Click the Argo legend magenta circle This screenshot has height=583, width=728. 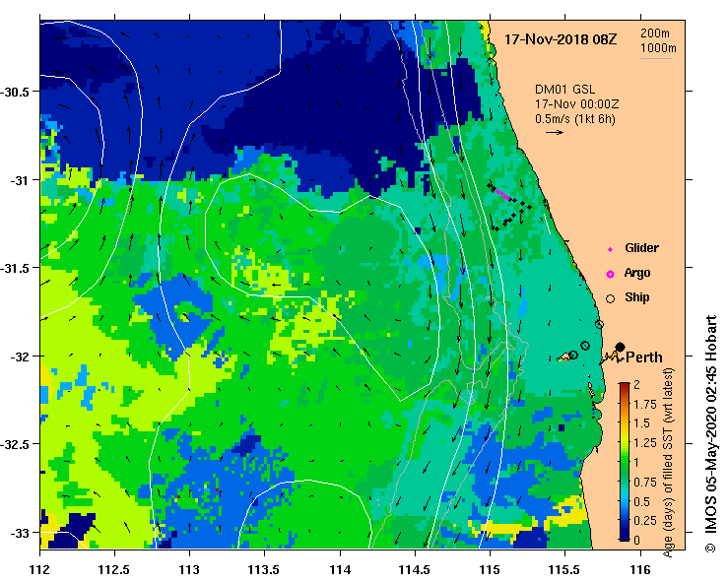pyautogui.click(x=610, y=275)
